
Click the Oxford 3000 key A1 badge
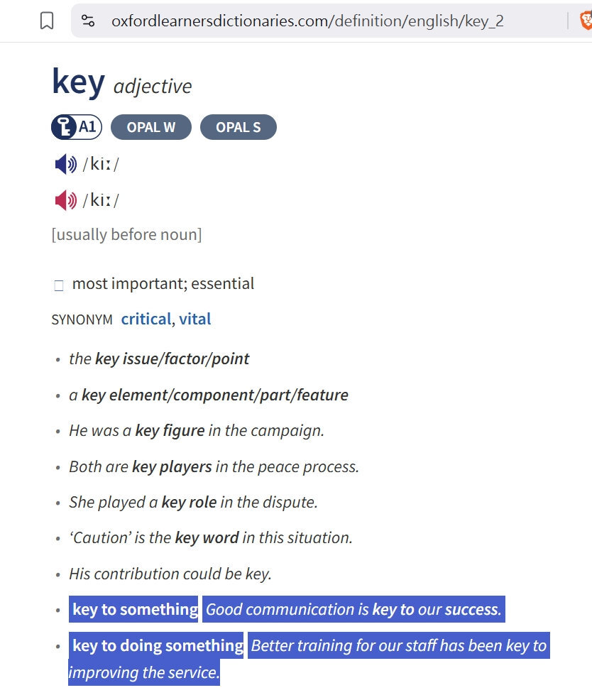click(x=77, y=127)
